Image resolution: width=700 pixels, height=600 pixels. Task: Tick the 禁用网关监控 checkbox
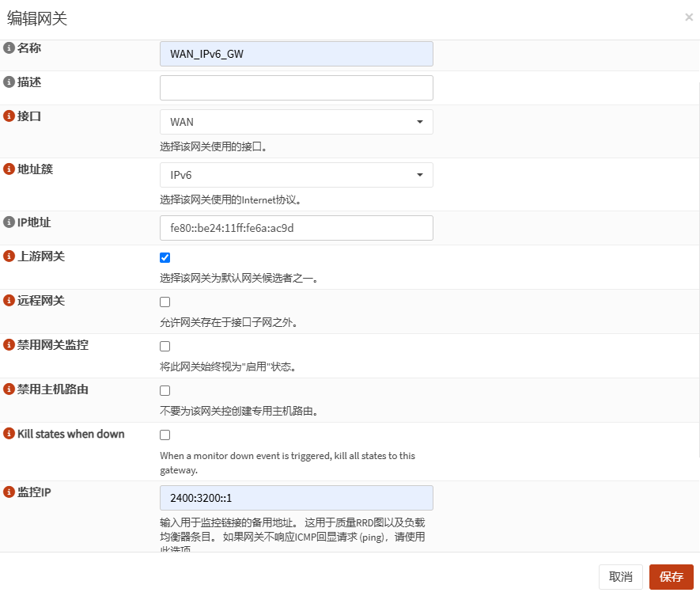tap(165, 346)
